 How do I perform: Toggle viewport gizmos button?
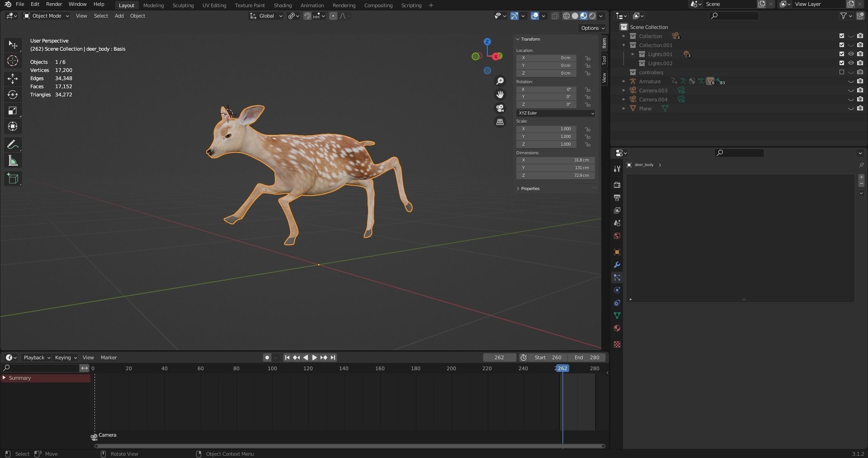(x=514, y=16)
